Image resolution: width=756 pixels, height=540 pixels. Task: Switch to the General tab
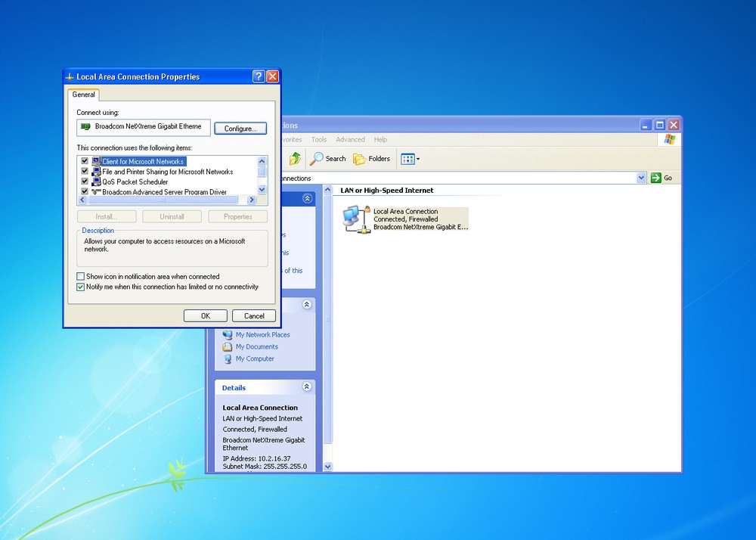point(83,95)
